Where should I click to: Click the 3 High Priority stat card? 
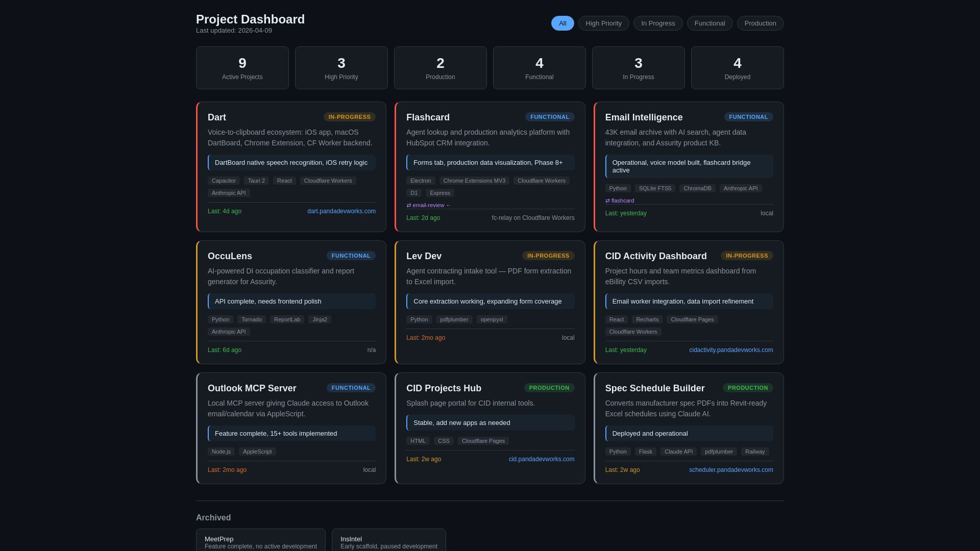pyautogui.click(x=341, y=68)
